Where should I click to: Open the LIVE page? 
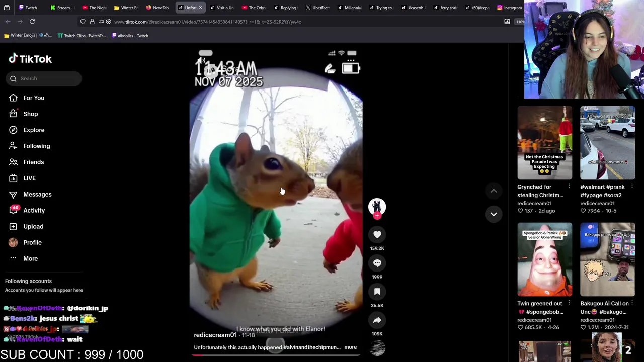[x=29, y=178]
